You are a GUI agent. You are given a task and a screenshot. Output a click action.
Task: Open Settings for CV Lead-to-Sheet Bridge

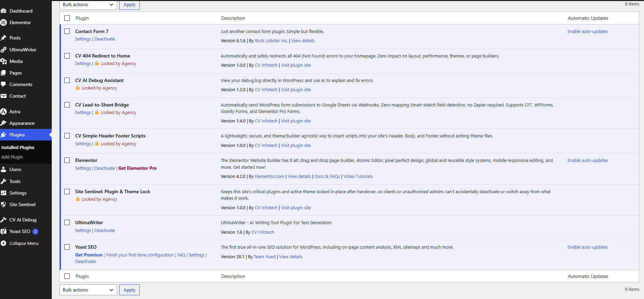pos(83,113)
